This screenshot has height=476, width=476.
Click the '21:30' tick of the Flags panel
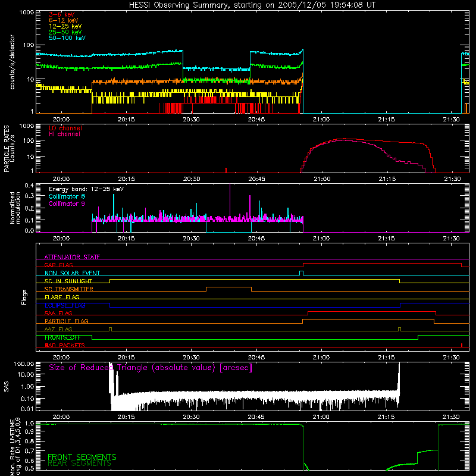[x=451, y=358]
